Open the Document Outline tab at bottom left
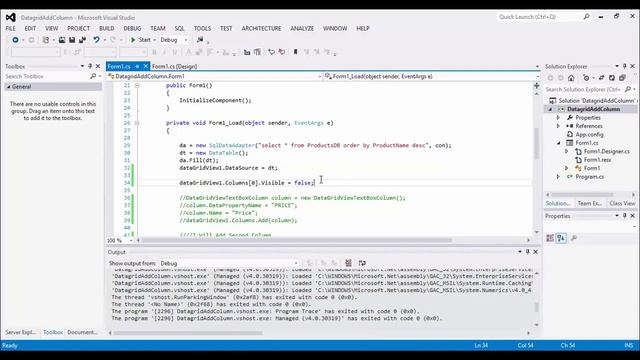Image resolution: width=640 pixels, height=360 pixels. click(82, 332)
